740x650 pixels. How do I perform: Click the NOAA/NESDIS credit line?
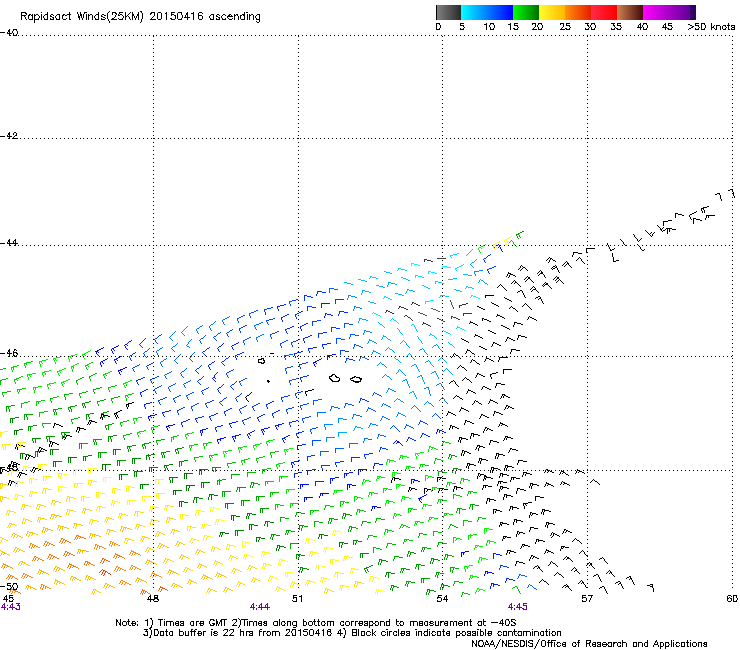coord(589,644)
